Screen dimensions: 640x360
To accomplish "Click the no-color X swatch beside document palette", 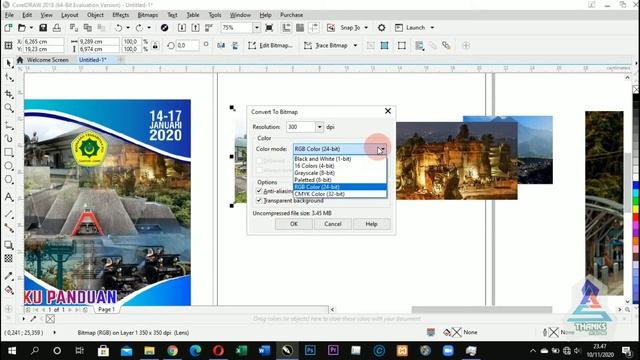I will pyautogui.click(x=50, y=319).
